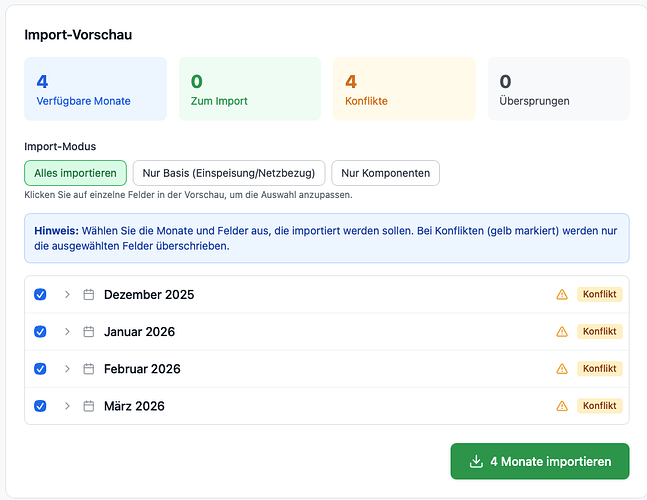Select Nur Basis (Einspeisung/Netzbezug) mode
This screenshot has height=500, width=647.
tap(229, 173)
